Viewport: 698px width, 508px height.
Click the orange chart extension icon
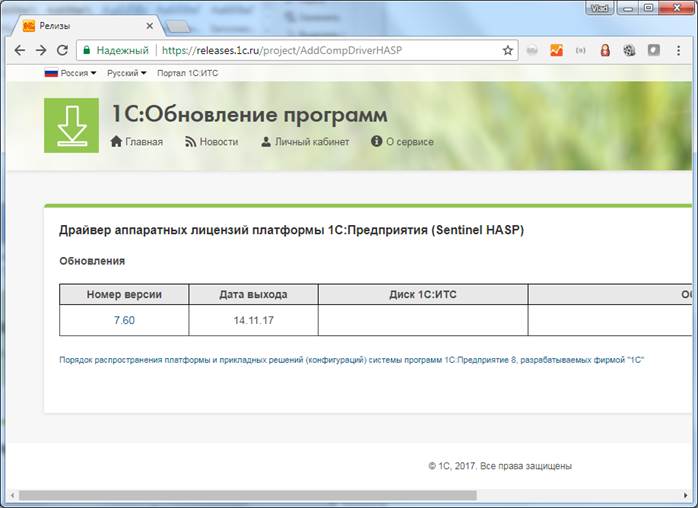click(x=557, y=50)
